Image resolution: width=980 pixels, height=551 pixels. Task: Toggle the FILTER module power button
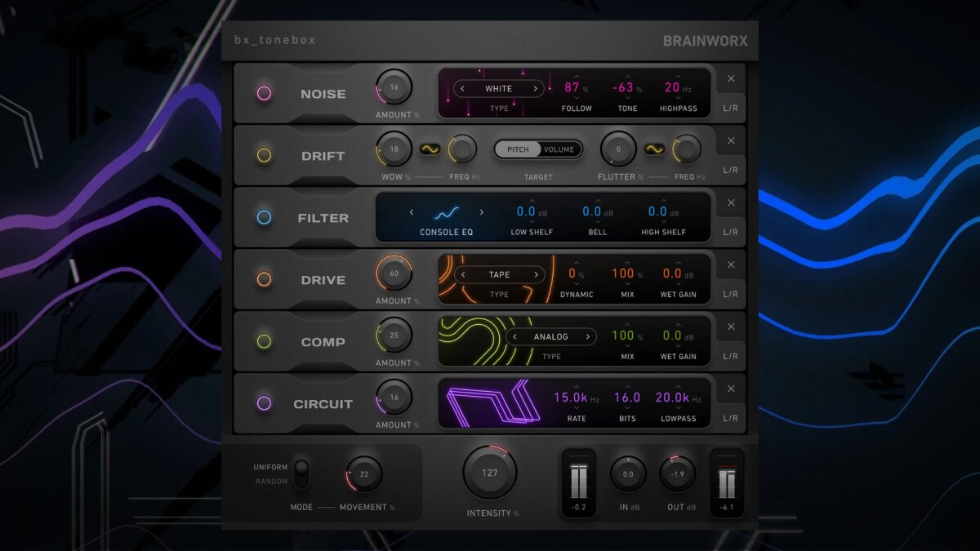[264, 217]
